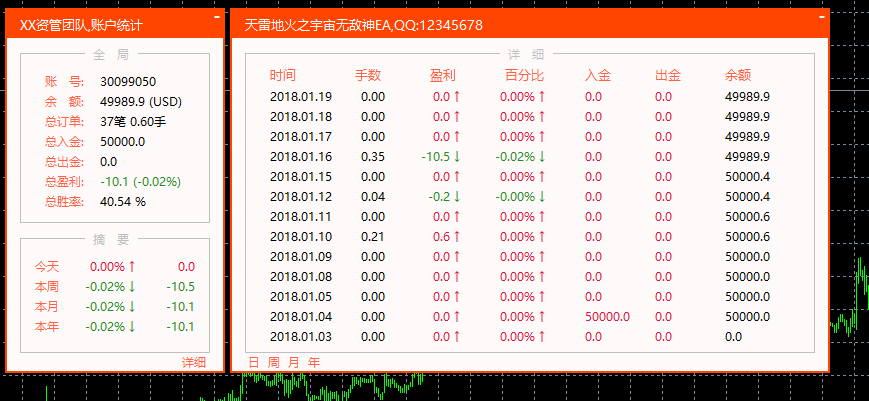The width and height of the screenshot is (869, 401).
Task: Select the 2018.01.15 date row
Action: click(x=520, y=177)
